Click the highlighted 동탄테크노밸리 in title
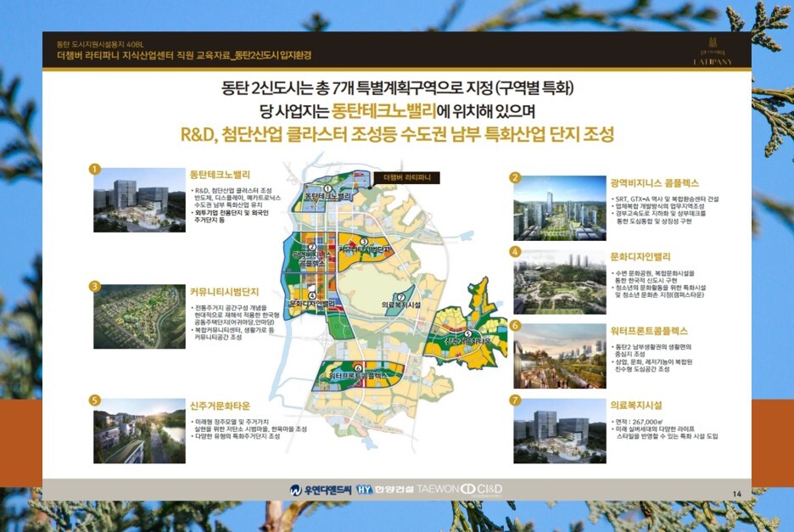The width and height of the screenshot is (794, 532). [383, 110]
